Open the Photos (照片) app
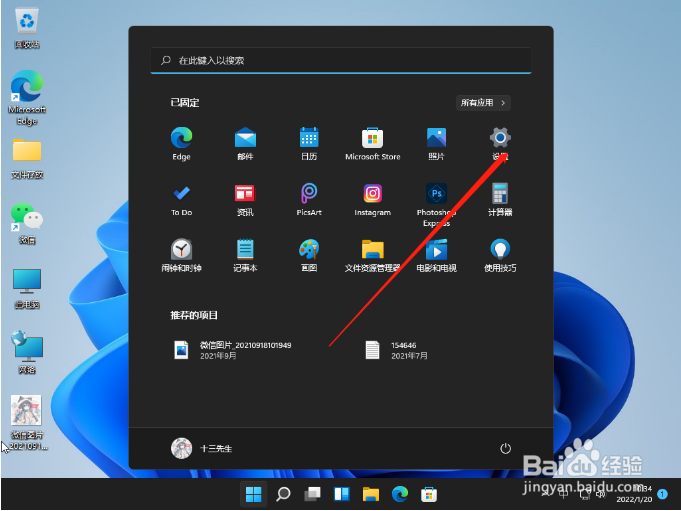Screen dimensions: 681x511 click(436, 144)
